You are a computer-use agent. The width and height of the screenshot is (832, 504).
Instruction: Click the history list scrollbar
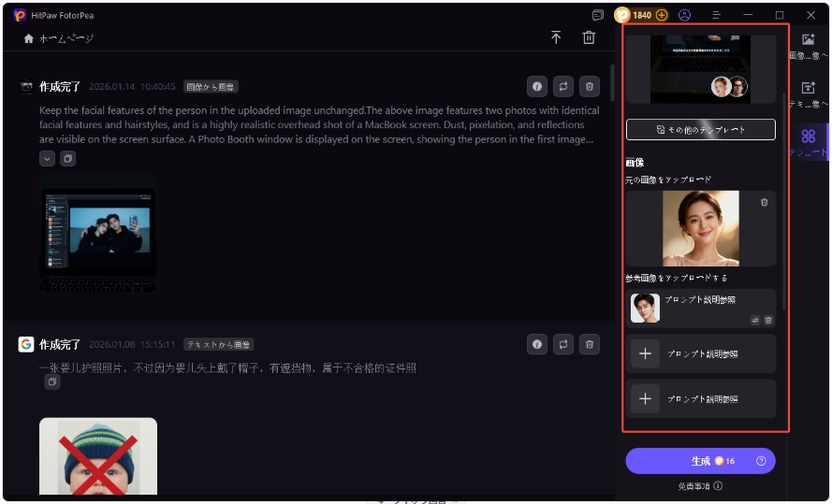click(612, 83)
